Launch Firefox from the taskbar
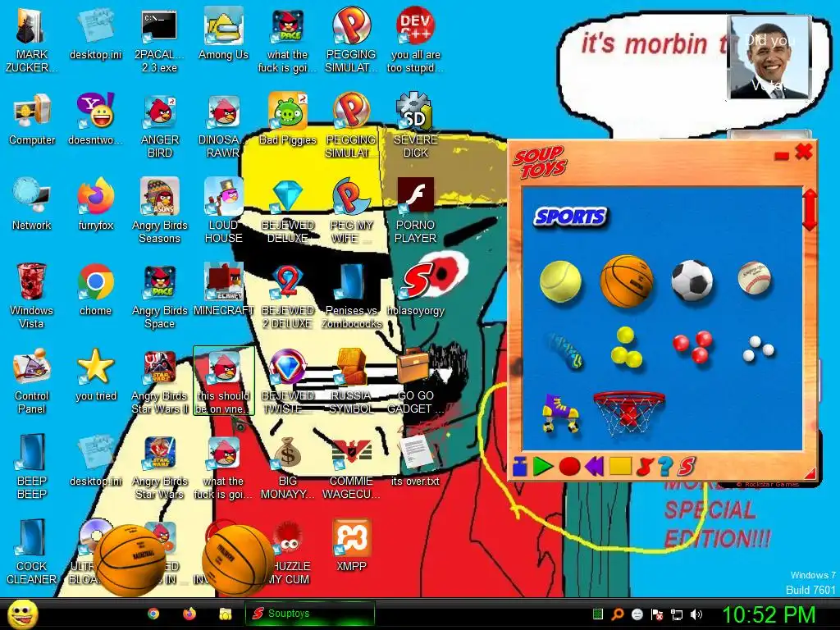 [189, 614]
